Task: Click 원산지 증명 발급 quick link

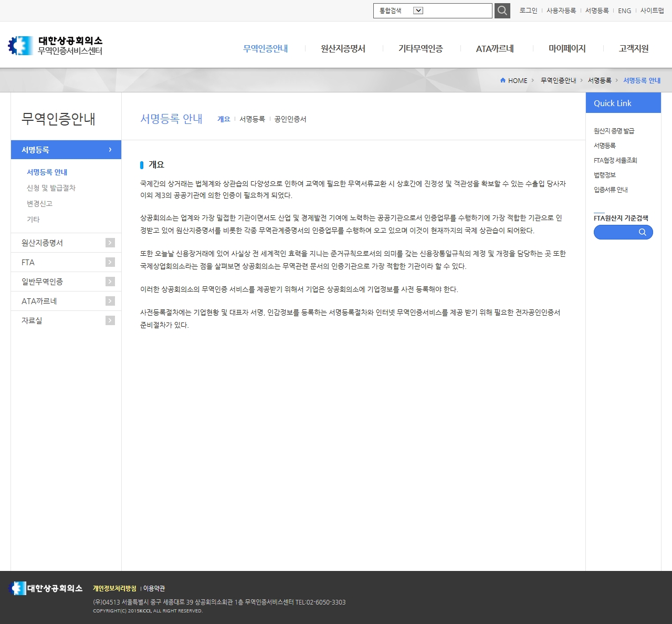Action: 614,131
